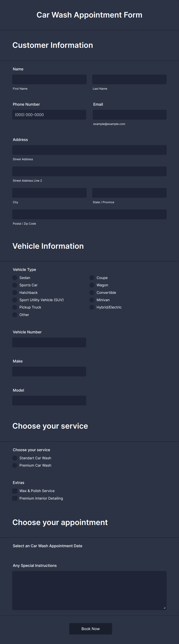Focus the State / Province field
179x644 pixels.
click(129, 193)
